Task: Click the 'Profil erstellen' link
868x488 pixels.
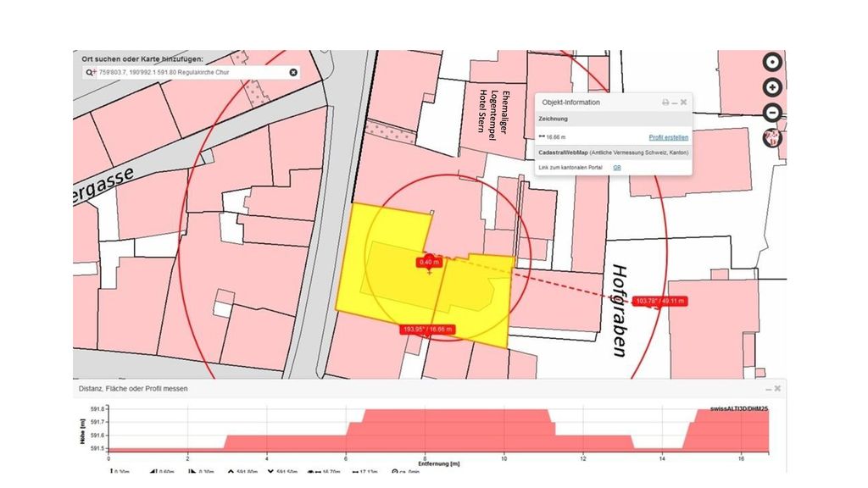Action: pyautogui.click(x=669, y=137)
